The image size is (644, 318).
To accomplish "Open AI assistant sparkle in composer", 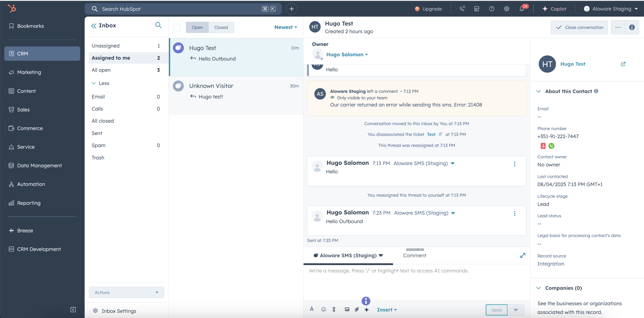I will coord(367,310).
